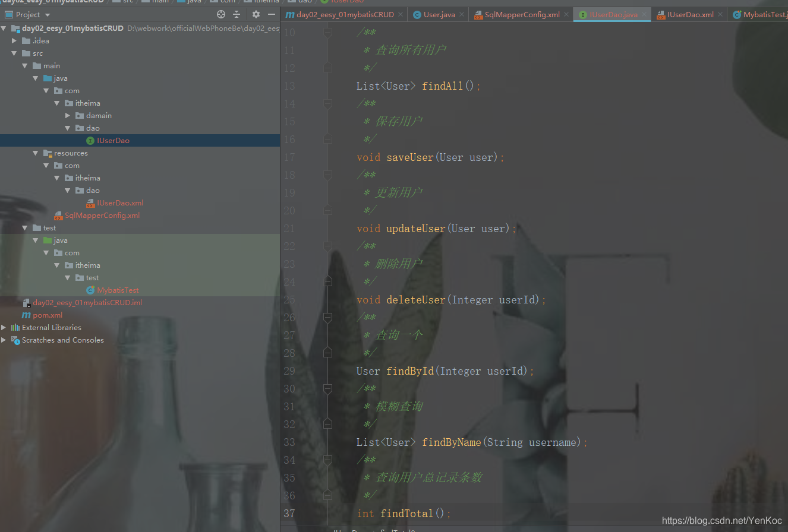The height and width of the screenshot is (532, 788).
Task: Click the Scratches and Consoles icon
Action: [x=15, y=340]
